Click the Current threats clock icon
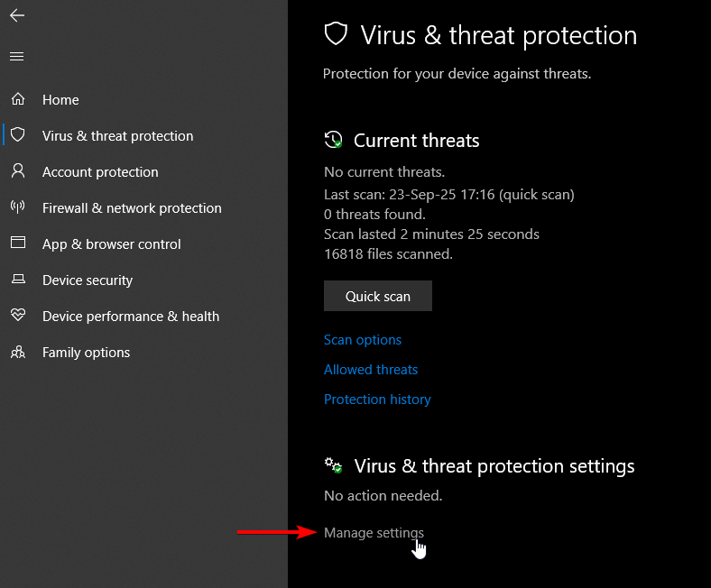This screenshot has width=711, height=588. pyautogui.click(x=334, y=141)
